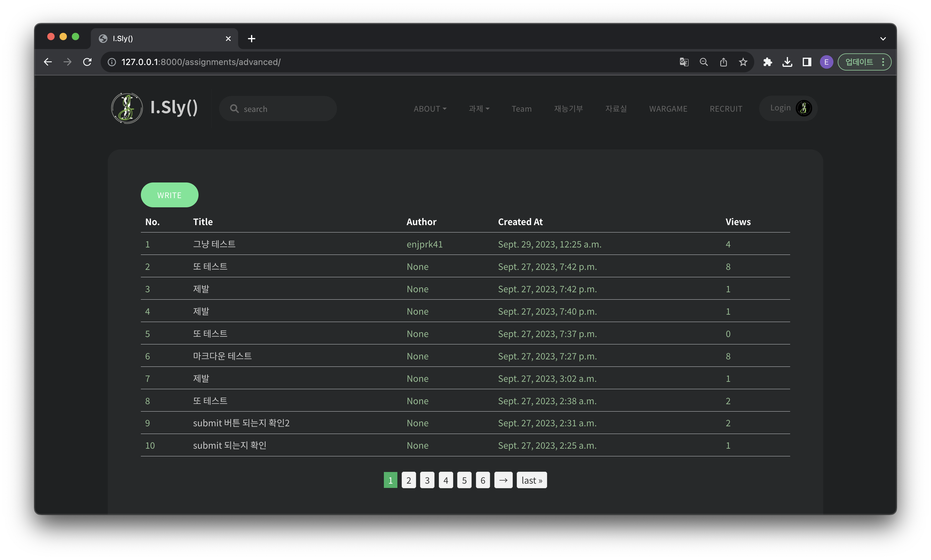Bookmark this page with the star

pyautogui.click(x=743, y=62)
